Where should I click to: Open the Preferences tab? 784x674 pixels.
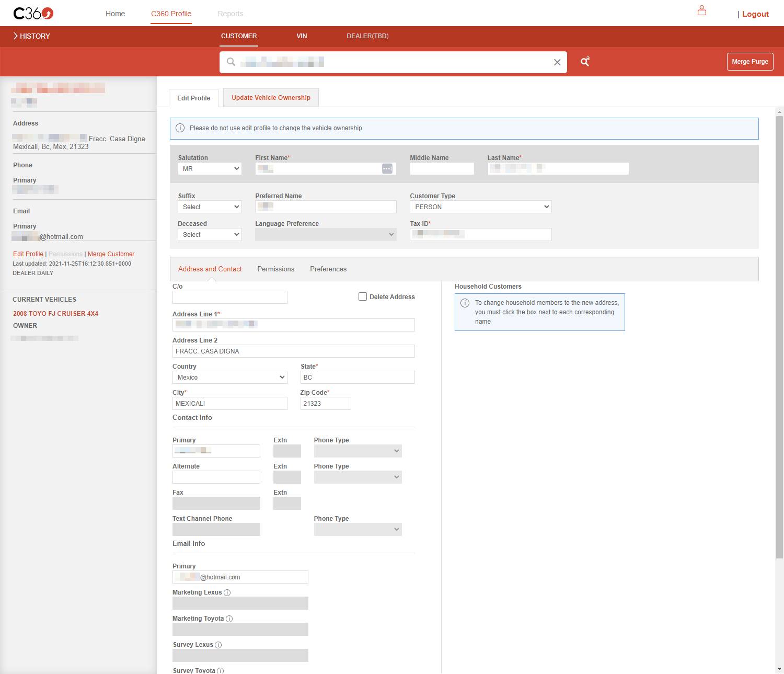pos(328,269)
